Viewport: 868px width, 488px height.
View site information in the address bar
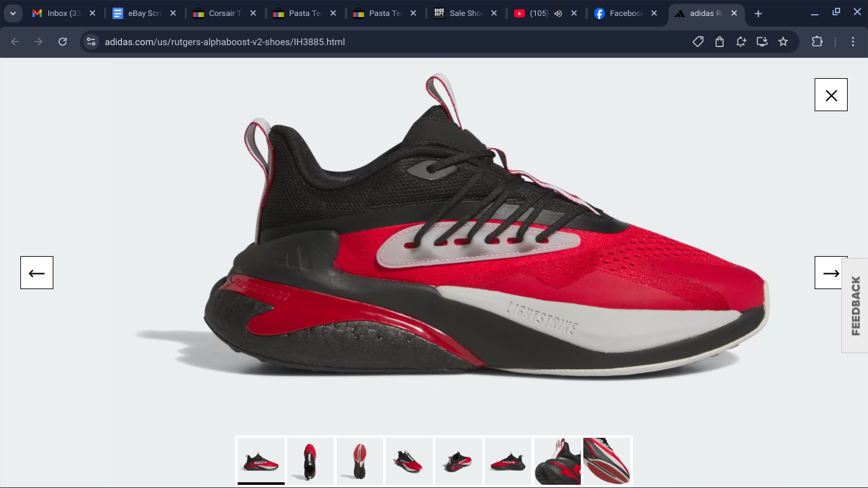91,42
